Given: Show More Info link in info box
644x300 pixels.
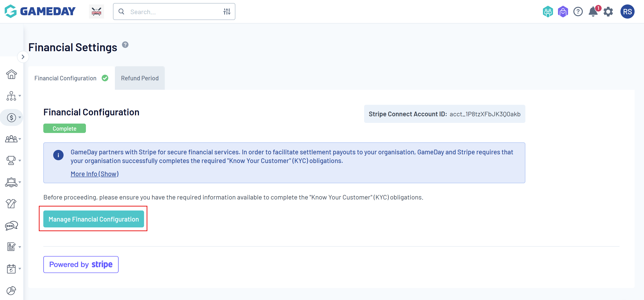Looking at the screenshot, I should click(x=94, y=174).
